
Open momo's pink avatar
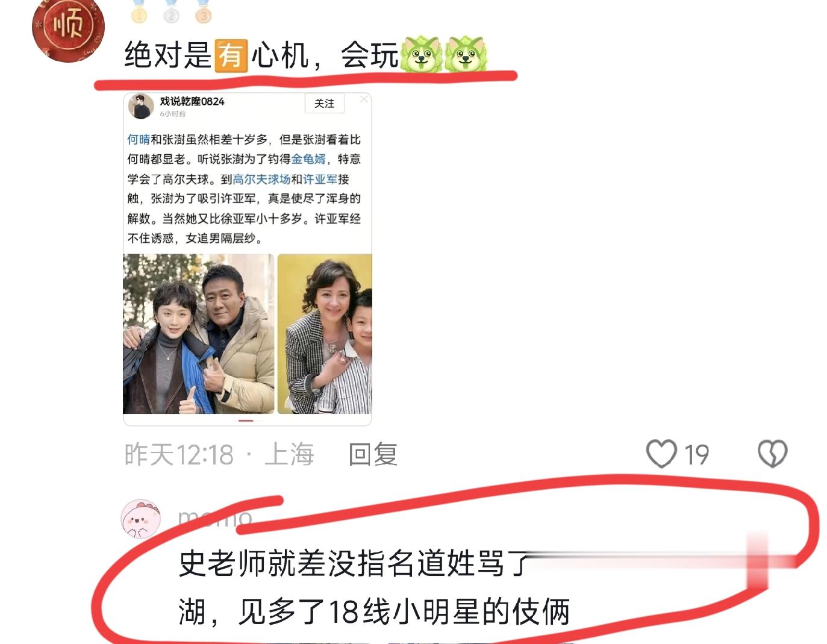click(x=141, y=518)
